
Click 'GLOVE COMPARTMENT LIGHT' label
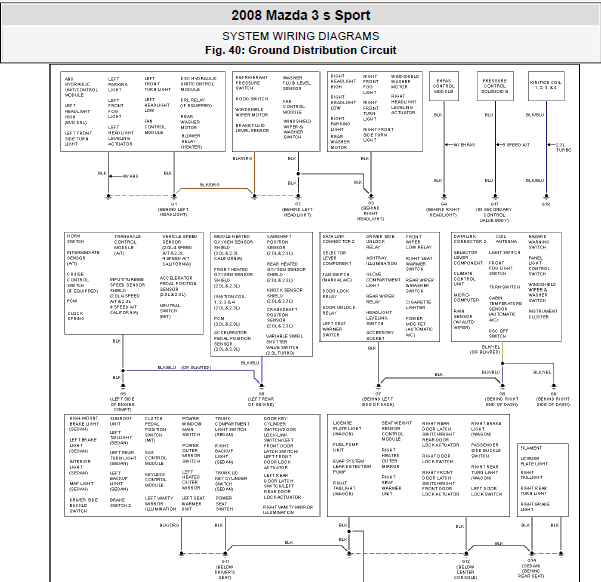(x=383, y=280)
